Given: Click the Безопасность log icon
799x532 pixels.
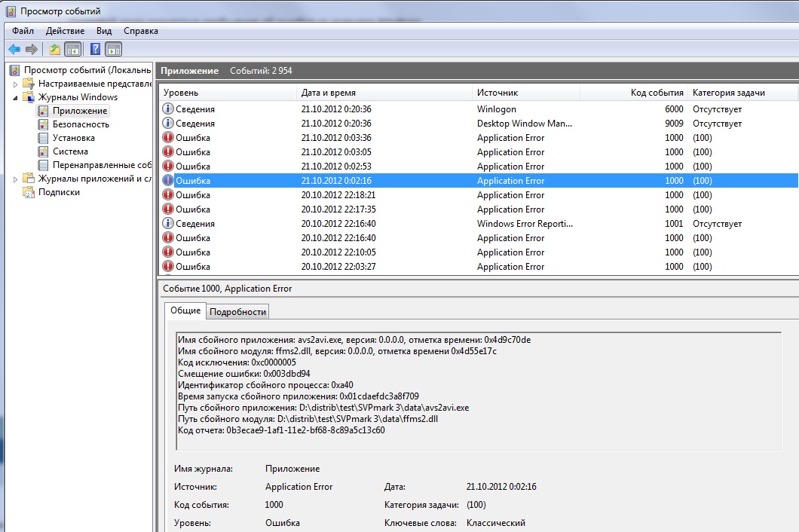Looking at the screenshot, I should pos(43,124).
